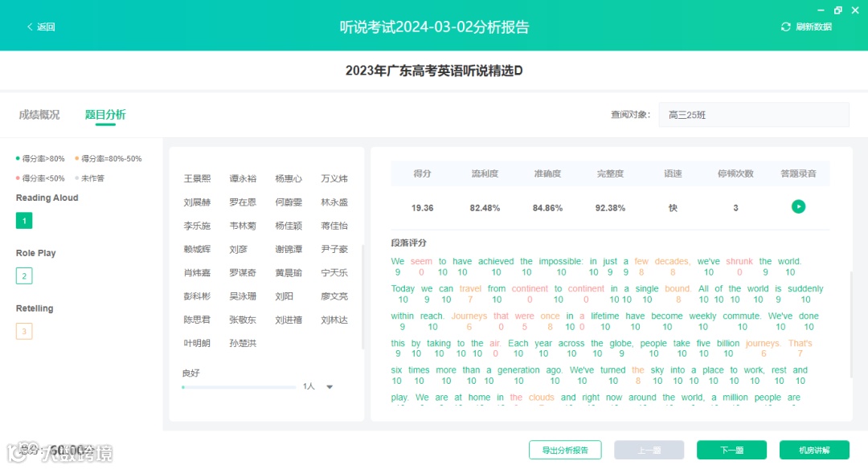Select student 刘阳
Viewport: 868px width, 469px height.
(x=284, y=296)
